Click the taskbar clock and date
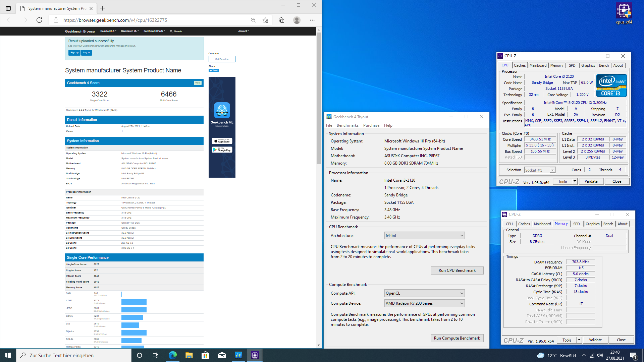Viewport: 644px width, 362px height. pos(615,355)
